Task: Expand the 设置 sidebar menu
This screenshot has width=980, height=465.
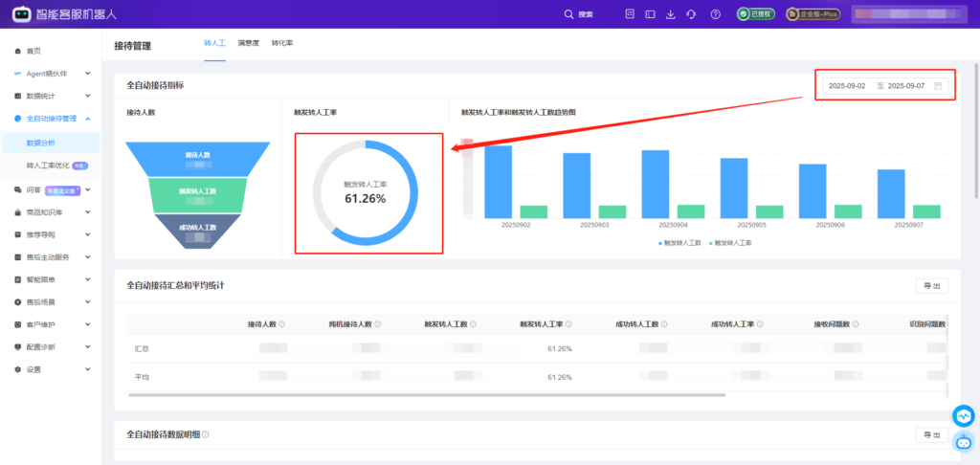Action: tap(88, 369)
